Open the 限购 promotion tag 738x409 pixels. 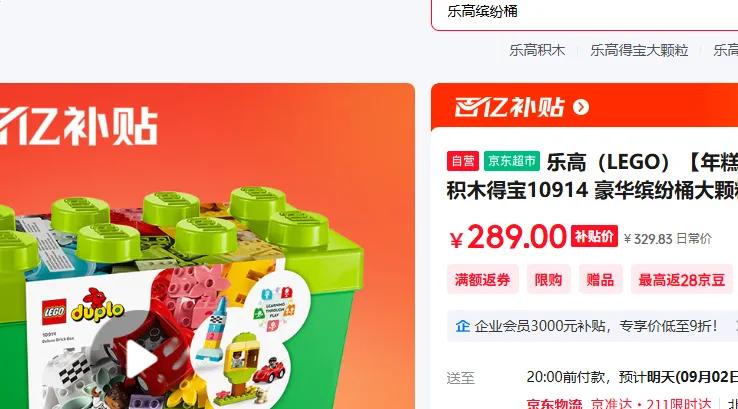548,280
